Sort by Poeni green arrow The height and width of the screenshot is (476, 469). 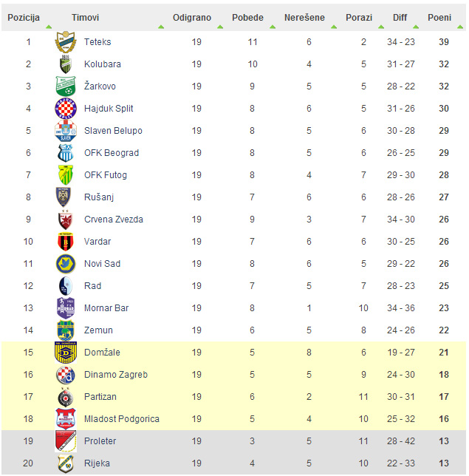(460, 27)
